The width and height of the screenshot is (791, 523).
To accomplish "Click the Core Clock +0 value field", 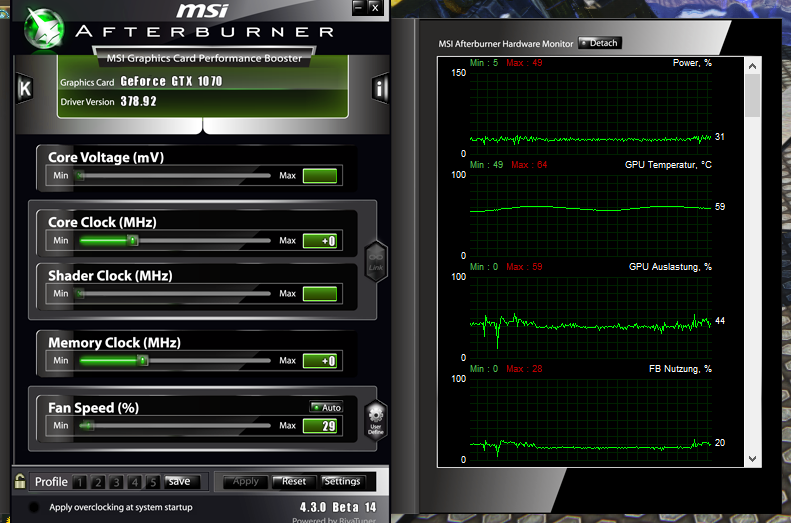I will coord(320,241).
